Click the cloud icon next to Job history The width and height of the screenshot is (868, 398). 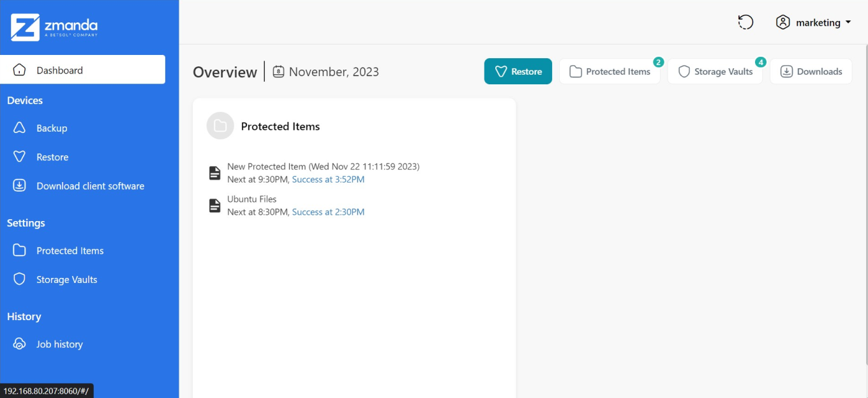point(19,344)
